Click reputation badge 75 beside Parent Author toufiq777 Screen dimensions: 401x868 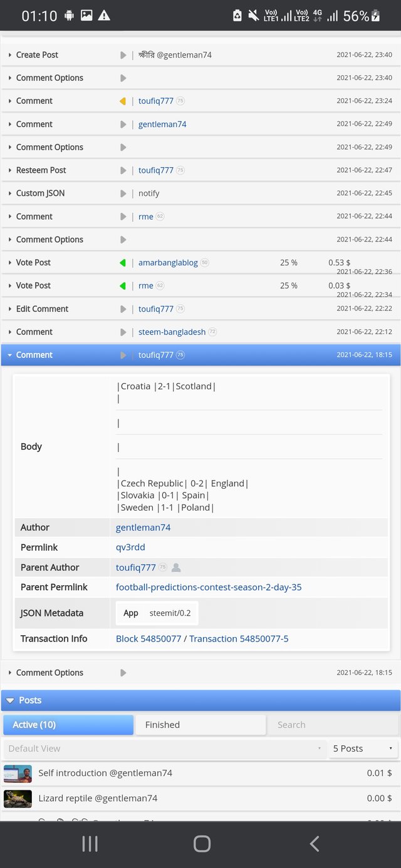coord(163,568)
